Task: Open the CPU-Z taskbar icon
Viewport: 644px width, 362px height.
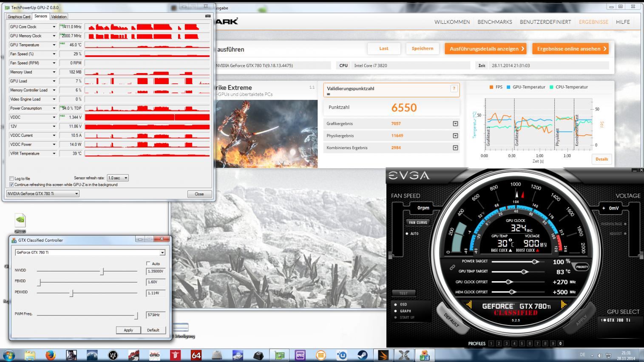Action: point(300,355)
